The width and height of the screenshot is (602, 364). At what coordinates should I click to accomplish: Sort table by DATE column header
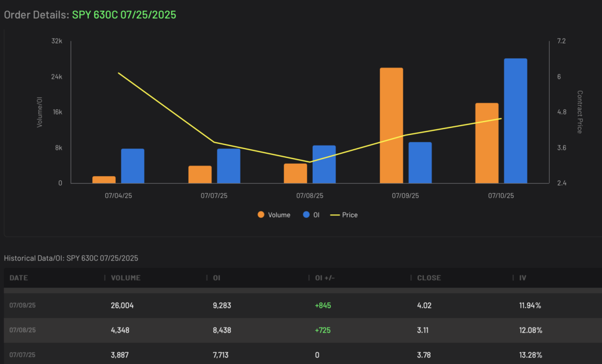(x=19, y=278)
